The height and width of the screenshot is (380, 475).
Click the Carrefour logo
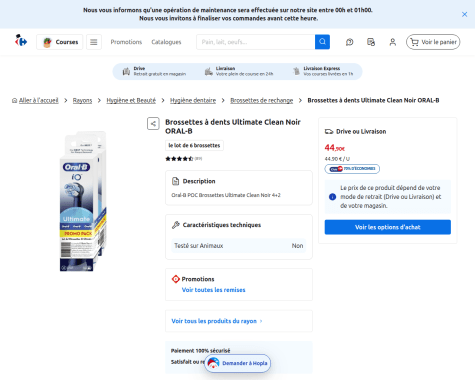pyautogui.click(x=21, y=41)
